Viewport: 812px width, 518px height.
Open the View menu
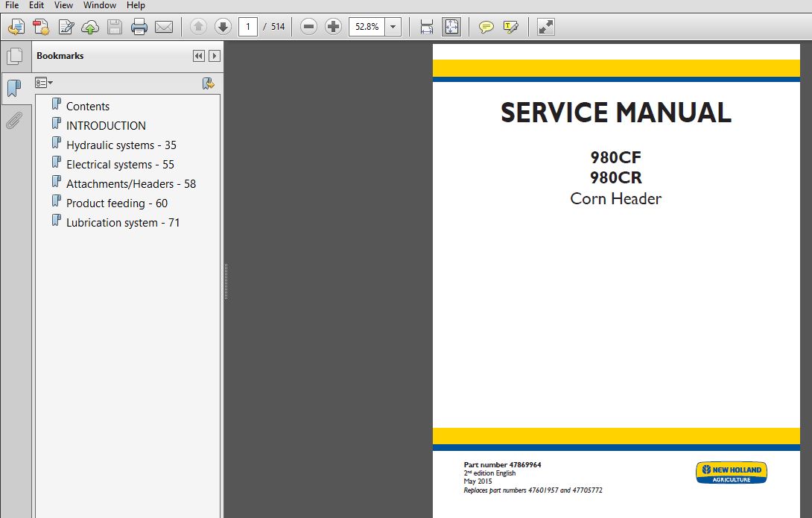[x=63, y=5]
